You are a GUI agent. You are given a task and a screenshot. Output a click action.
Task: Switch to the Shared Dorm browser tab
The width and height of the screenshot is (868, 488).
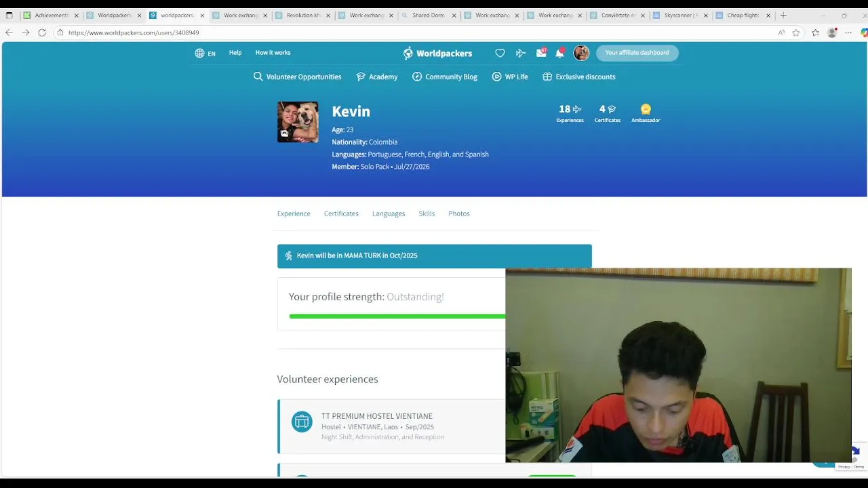(429, 15)
